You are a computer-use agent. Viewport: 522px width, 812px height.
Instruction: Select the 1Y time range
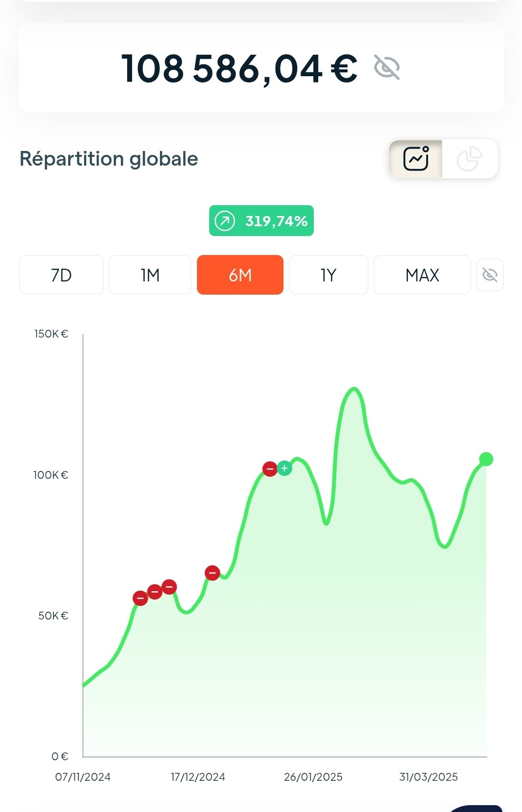coord(328,275)
